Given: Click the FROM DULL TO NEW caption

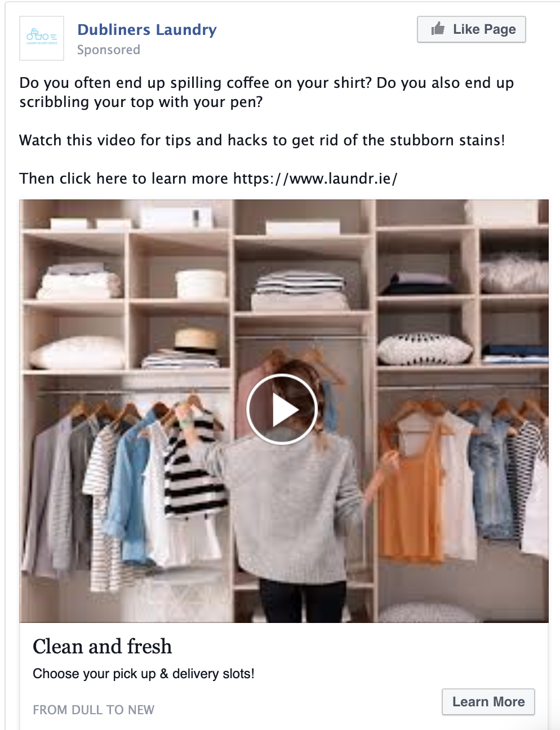Looking at the screenshot, I should click(x=94, y=710).
